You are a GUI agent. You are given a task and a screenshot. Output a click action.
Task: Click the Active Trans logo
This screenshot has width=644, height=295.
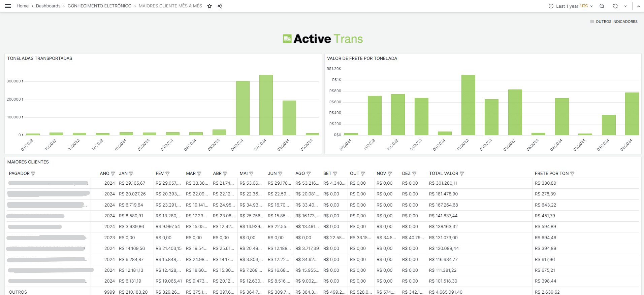(x=323, y=39)
